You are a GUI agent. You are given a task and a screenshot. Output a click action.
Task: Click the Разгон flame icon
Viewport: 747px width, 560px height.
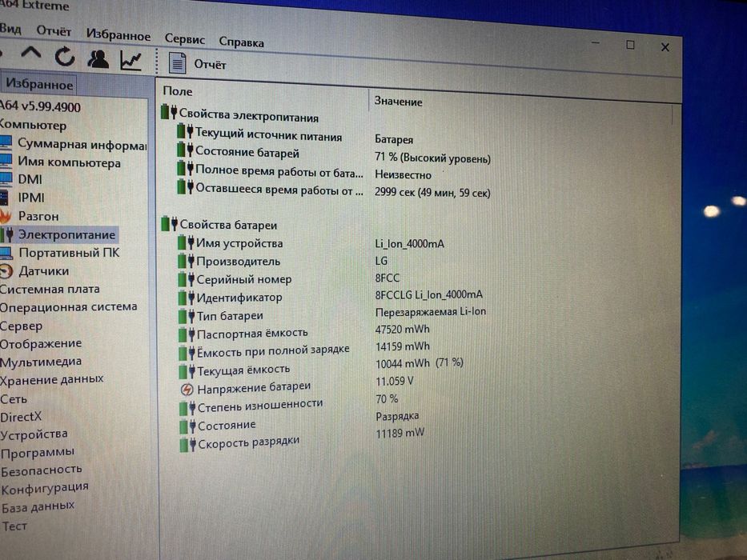[x=6, y=216]
